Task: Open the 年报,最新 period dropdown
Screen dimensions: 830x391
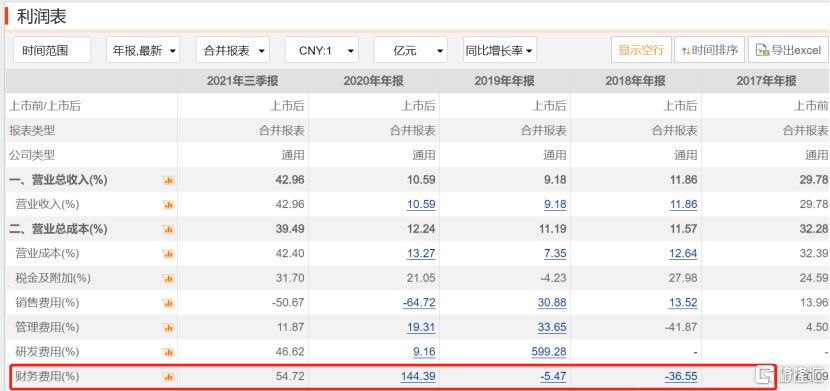Action: coord(143,50)
